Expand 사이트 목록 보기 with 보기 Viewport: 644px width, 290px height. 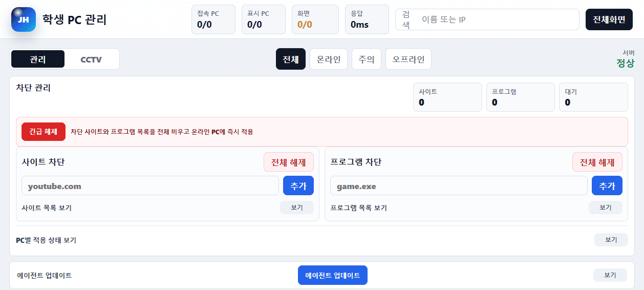pos(297,208)
